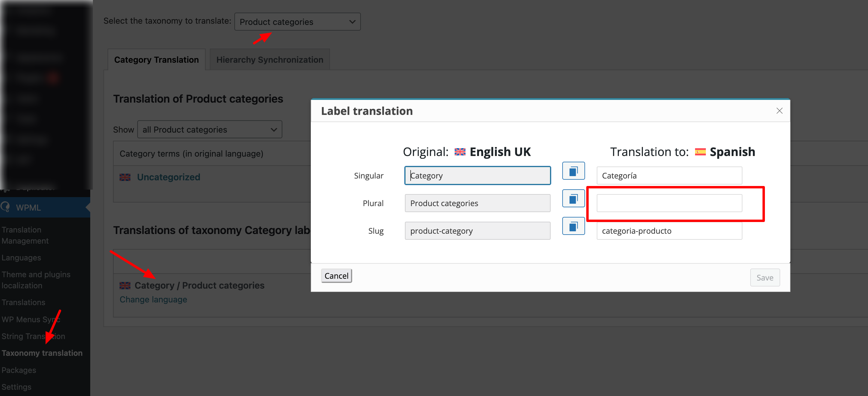This screenshot has height=396, width=868.
Task: Select the WPML item in the sidebar
Action: pos(45,207)
